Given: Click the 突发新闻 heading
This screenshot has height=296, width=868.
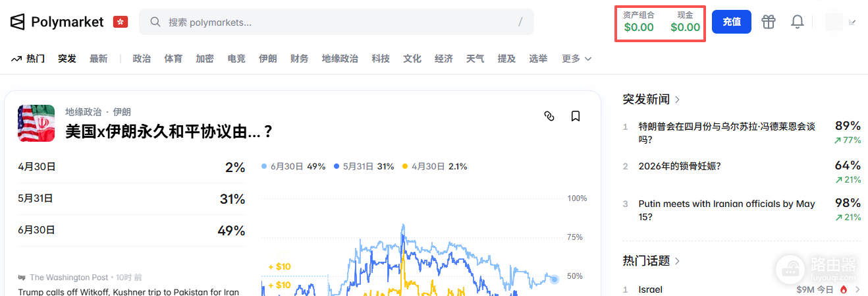Looking at the screenshot, I should (646, 100).
